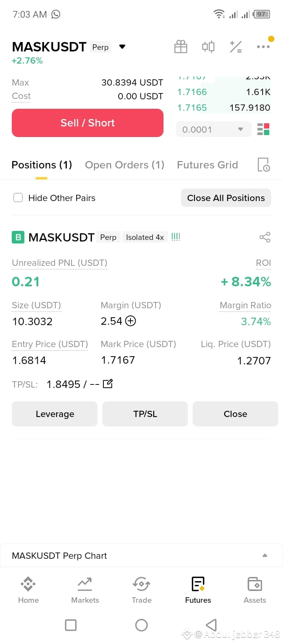The width and height of the screenshot is (283, 644).
Task: Tap the Isolated 4x margin mode tag
Action: point(145,237)
